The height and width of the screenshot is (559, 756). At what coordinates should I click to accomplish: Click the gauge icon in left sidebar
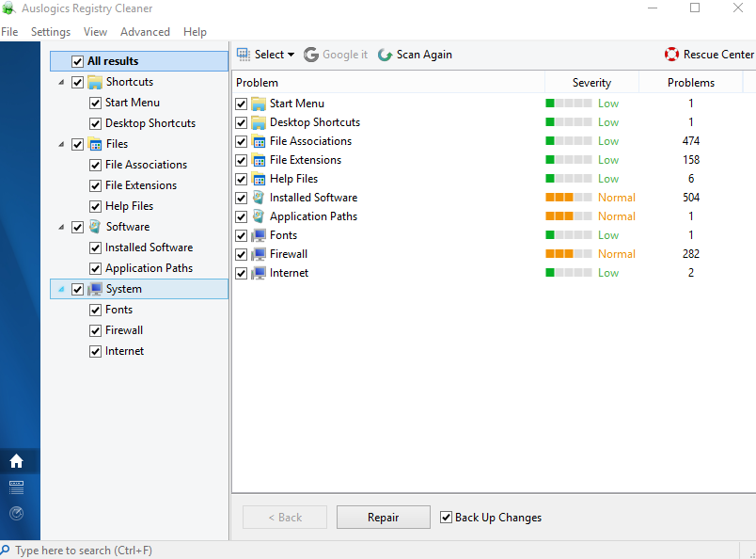(x=16, y=514)
